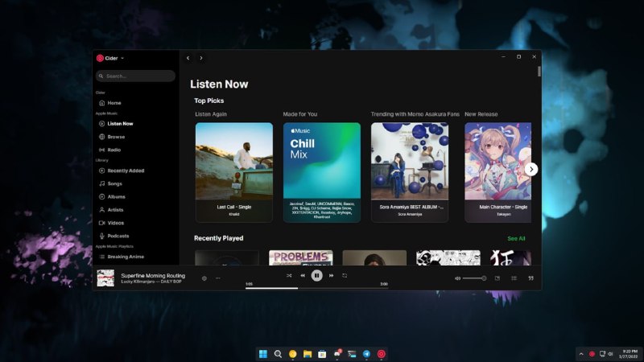This screenshot has height=362, width=644.
Task: Show next Top Picks with arrow
Action: pos(531,169)
